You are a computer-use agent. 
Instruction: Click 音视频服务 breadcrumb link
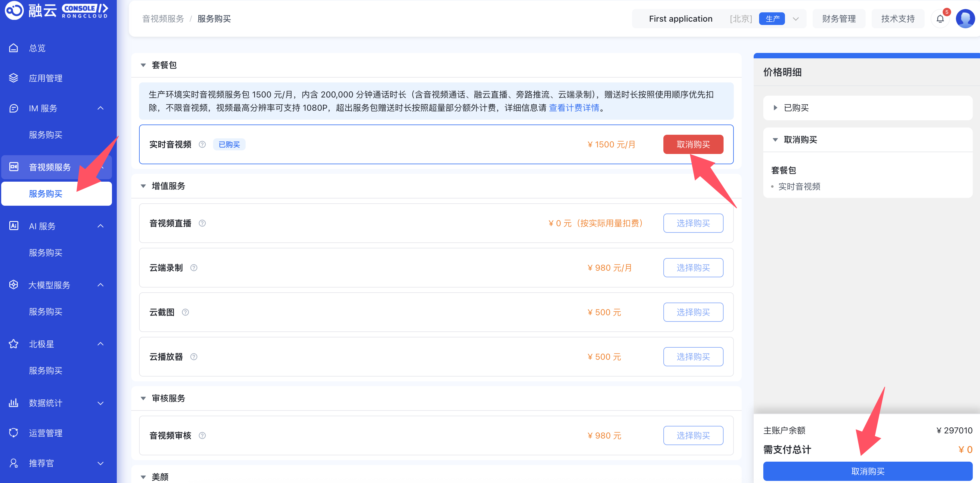click(163, 19)
